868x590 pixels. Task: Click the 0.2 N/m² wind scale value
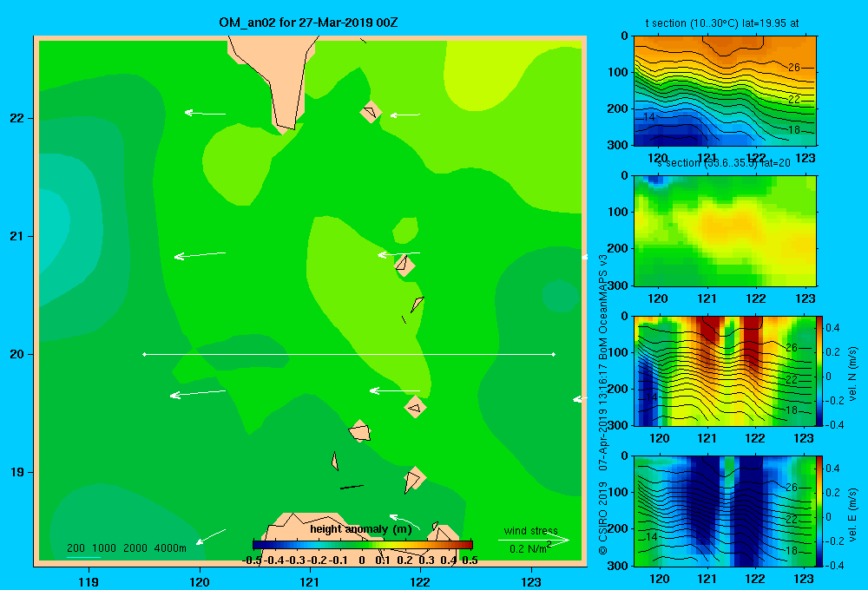pyautogui.click(x=529, y=548)
